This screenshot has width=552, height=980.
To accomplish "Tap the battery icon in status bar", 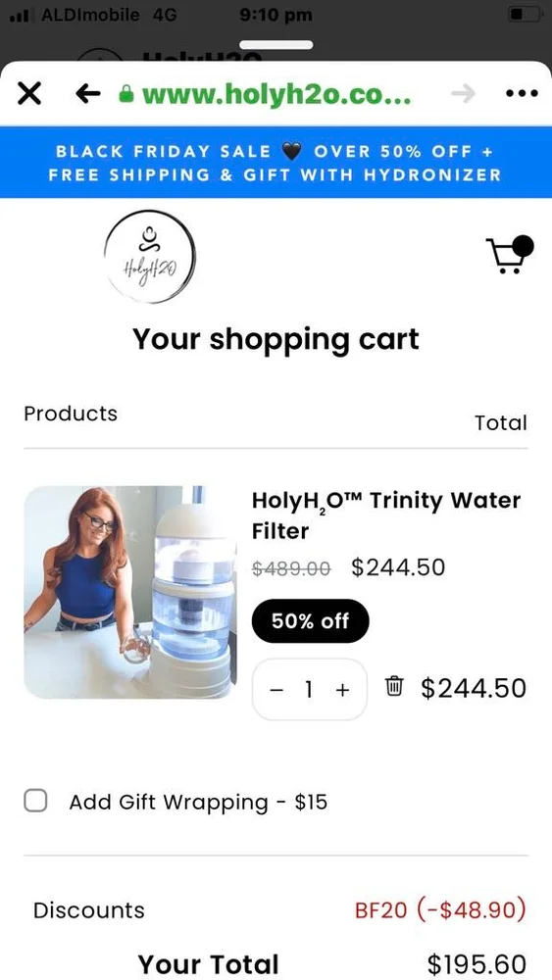I will (524, 15).
